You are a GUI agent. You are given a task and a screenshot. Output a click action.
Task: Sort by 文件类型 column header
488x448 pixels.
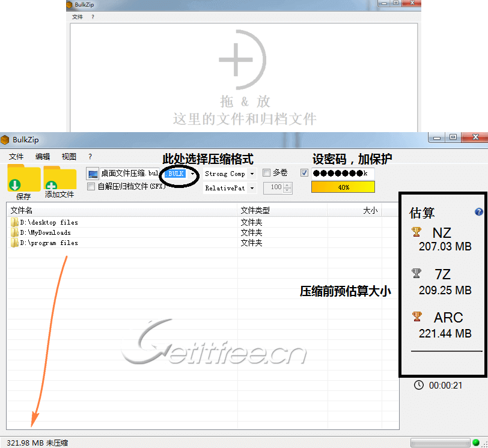(281, 210)
